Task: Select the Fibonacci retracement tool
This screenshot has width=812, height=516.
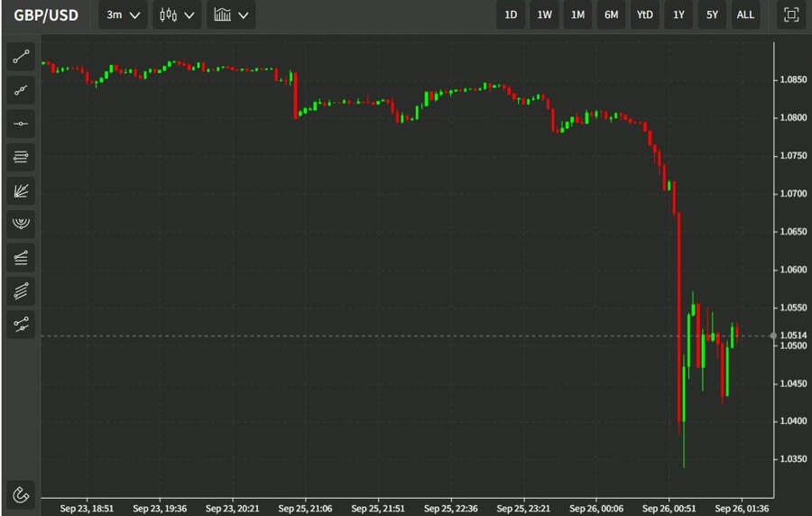Action: [x=21, y=257]
